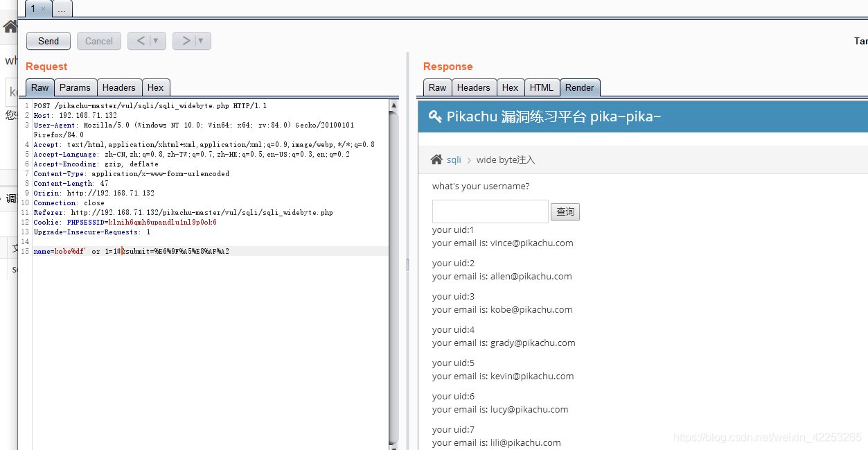Image resolution: width=868 pixels, height=450 pixels.
Task: Open new Repeater tab with the ellipsis tab
Action: point(62,9)
